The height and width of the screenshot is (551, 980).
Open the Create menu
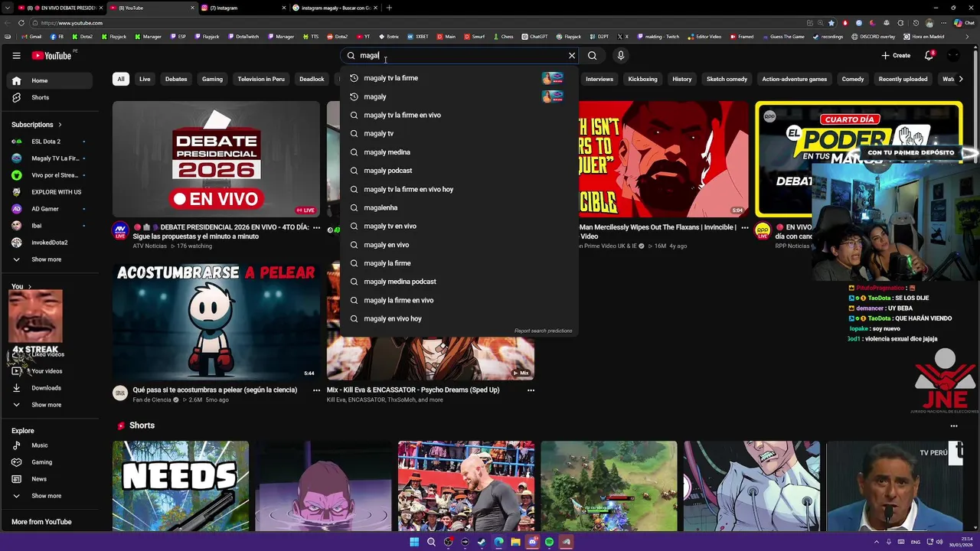pos(896,55)
